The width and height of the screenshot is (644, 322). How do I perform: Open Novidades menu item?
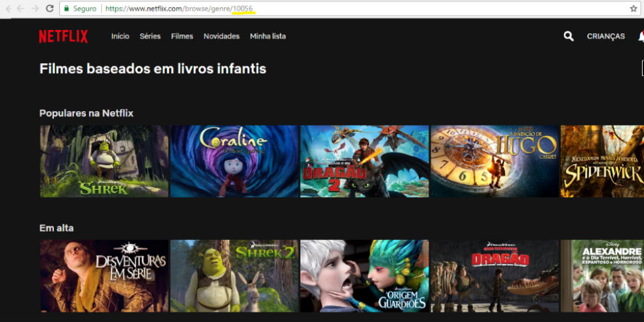pos(221,36)
